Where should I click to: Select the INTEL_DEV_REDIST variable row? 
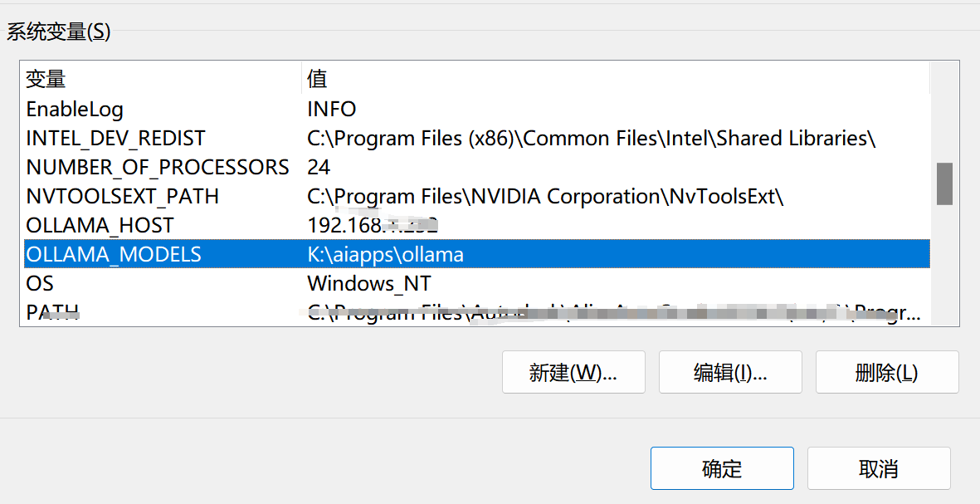coord(477,138)
